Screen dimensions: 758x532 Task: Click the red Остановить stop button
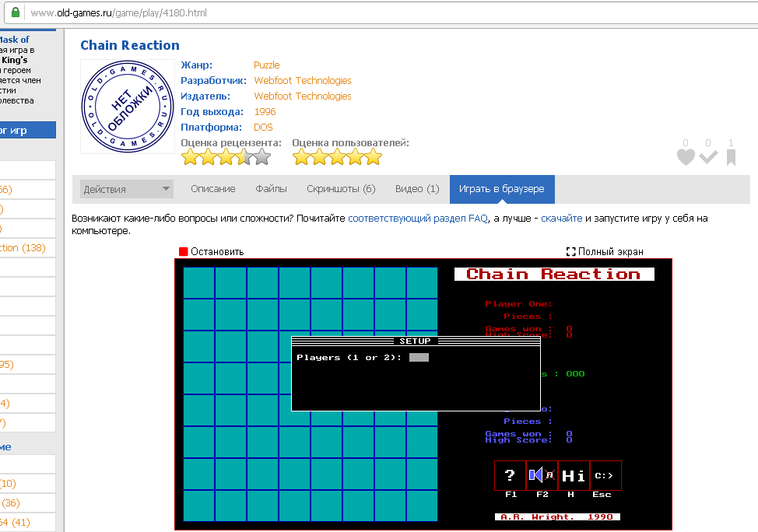click(x=211, y=251)
